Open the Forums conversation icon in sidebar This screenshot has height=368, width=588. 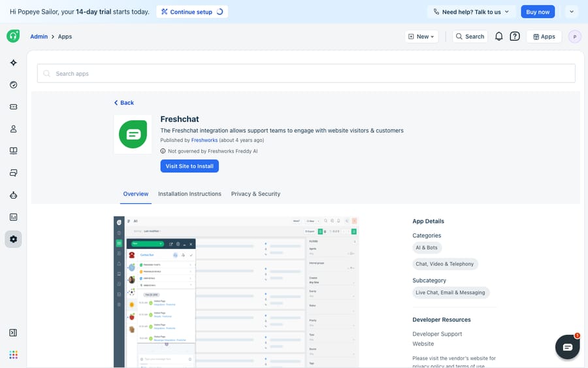14,173
